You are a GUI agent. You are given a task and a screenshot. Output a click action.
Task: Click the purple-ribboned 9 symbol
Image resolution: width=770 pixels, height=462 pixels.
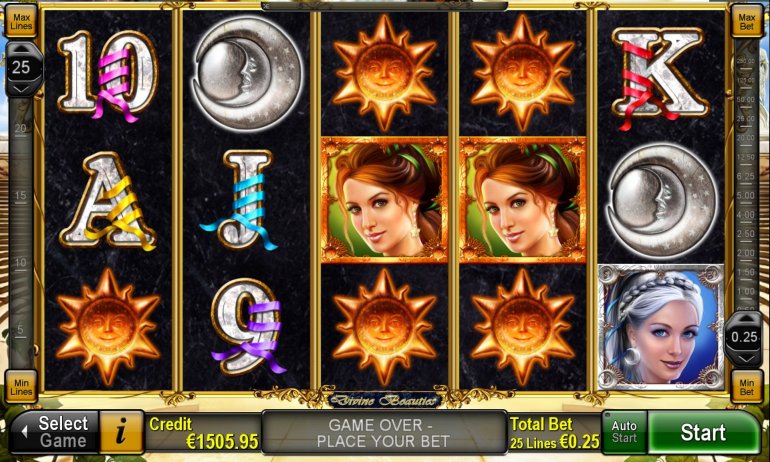(247, 327)
